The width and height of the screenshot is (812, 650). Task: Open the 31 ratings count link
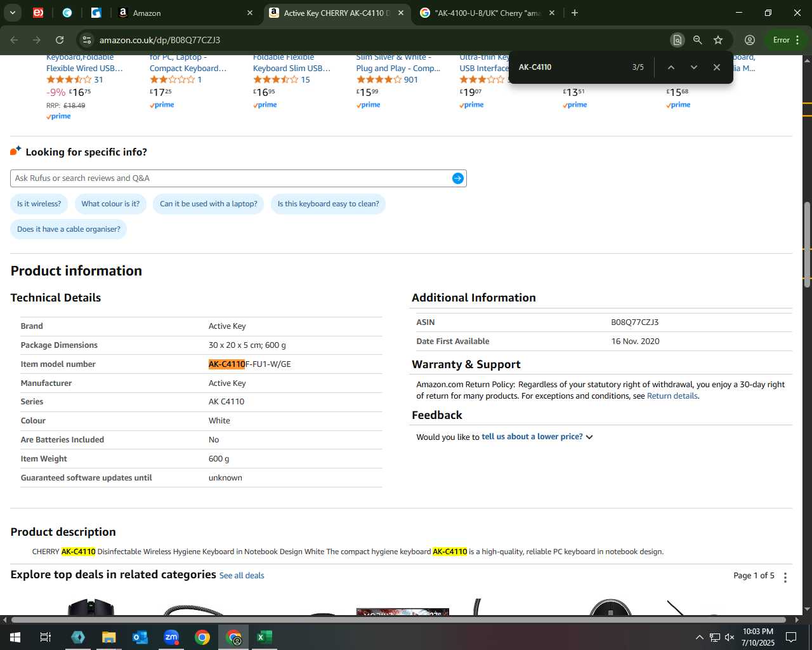point(98,79)
